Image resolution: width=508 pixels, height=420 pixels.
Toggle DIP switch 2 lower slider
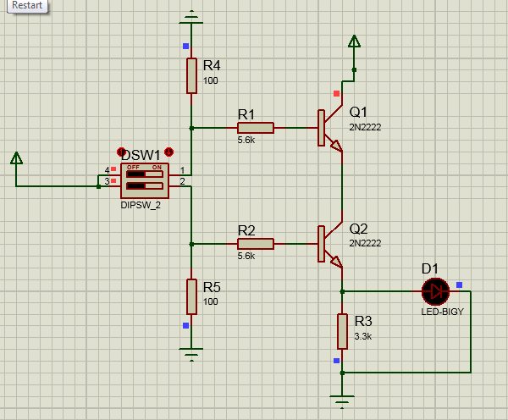point(145,186)
